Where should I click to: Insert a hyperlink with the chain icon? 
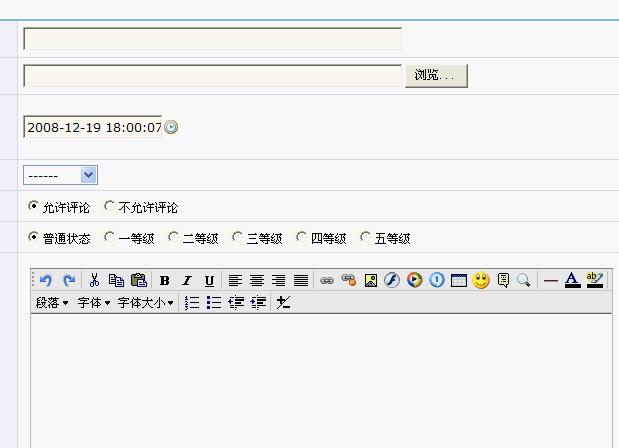pyautogui.click(x=327, y=281)
